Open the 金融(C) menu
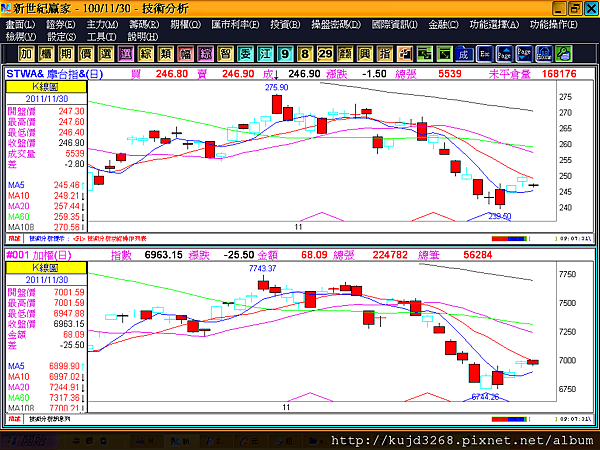This screenshot has width=600, height=450. [x=443, y=24]
